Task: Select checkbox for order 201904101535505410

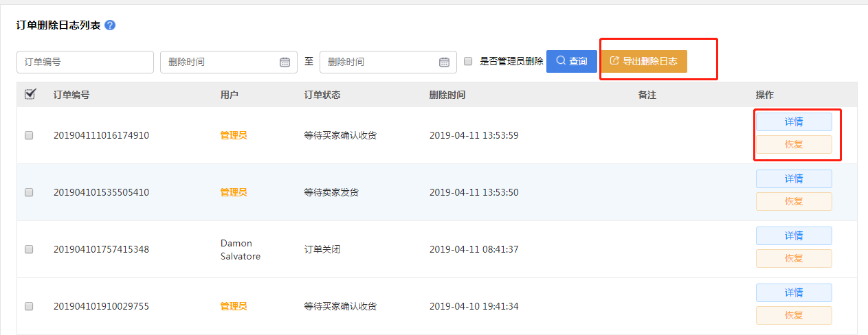Action: 29,193
